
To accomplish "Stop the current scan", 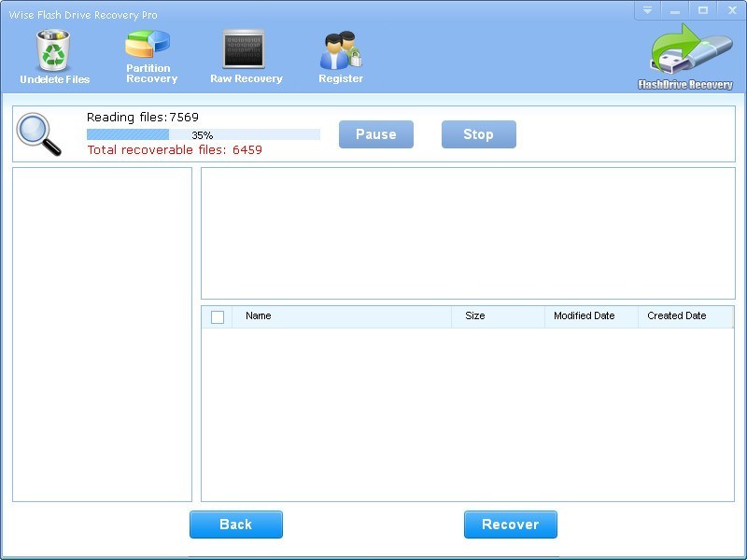I will tap(478, 134).
